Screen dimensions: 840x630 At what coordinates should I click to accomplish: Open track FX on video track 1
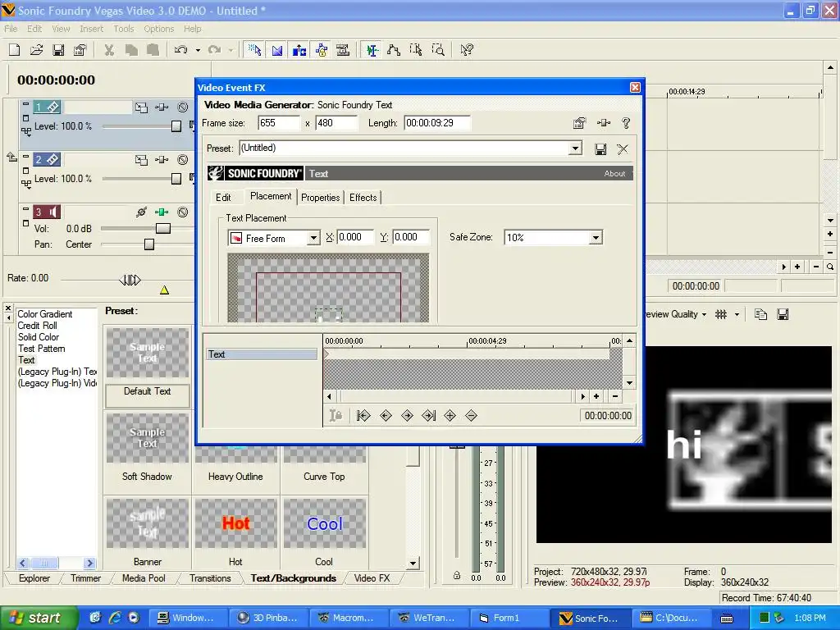tap(162, 107)
